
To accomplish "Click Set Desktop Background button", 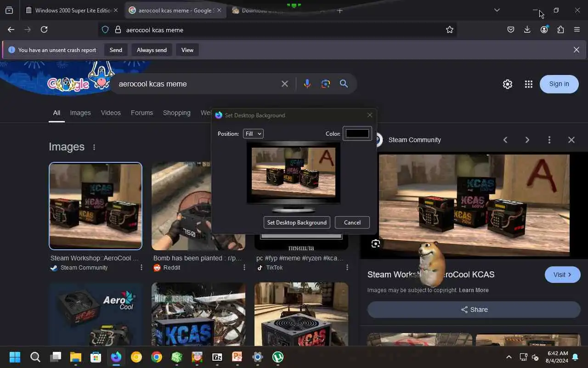I will click(x=297, y=222).
